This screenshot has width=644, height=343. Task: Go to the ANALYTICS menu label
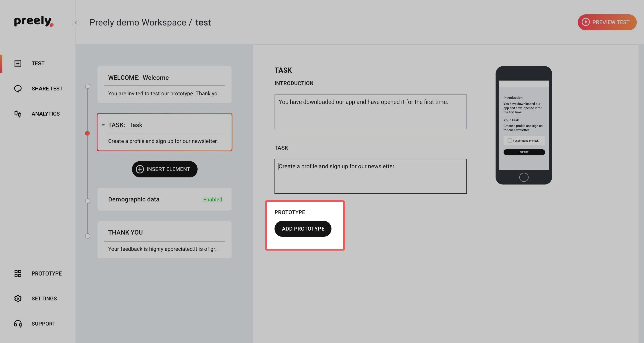pyautogui.click(x=46, y=114)
